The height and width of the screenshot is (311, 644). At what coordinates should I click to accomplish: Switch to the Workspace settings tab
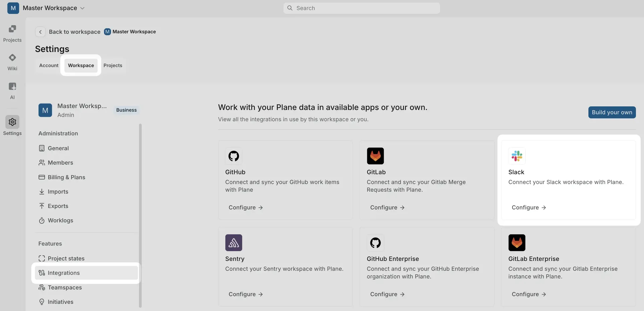[81, 65]
